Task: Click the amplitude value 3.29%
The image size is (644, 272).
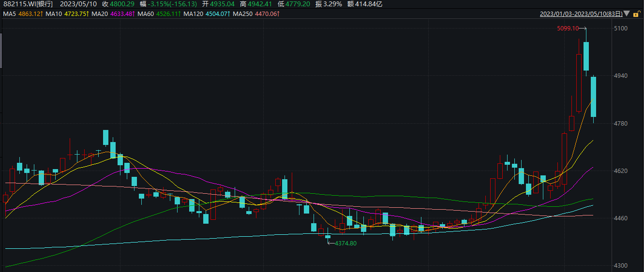Action: (x=332, y=4)
